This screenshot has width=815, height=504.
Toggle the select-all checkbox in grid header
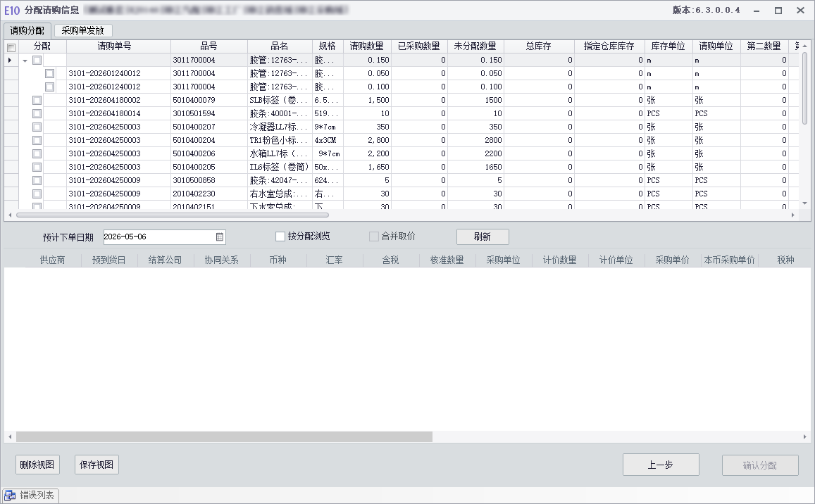(11, 48)
